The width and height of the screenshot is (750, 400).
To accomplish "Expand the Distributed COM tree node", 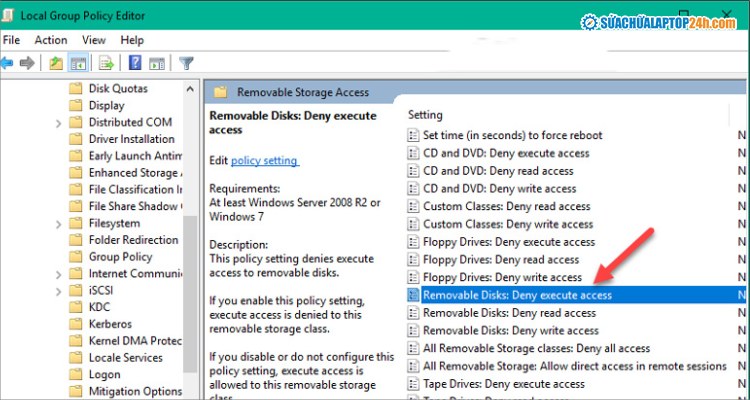I will [x=59, y=122].
